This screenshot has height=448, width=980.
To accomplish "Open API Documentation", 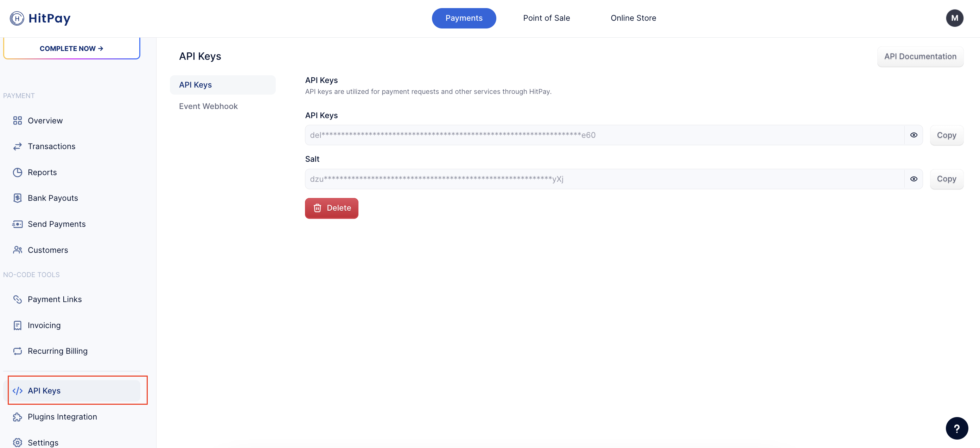I will pyautogui.click(x=920, y=56).
